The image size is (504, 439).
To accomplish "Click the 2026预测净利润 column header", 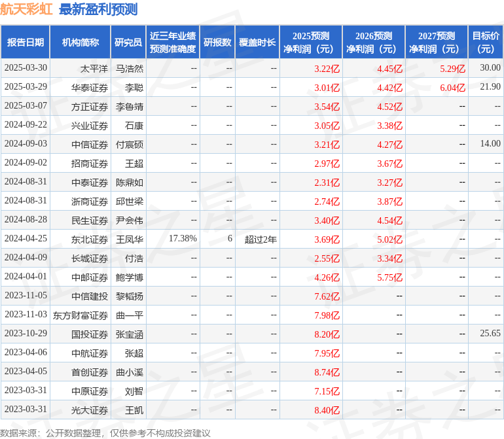I will pyautogui.click(x=374, y=42).
